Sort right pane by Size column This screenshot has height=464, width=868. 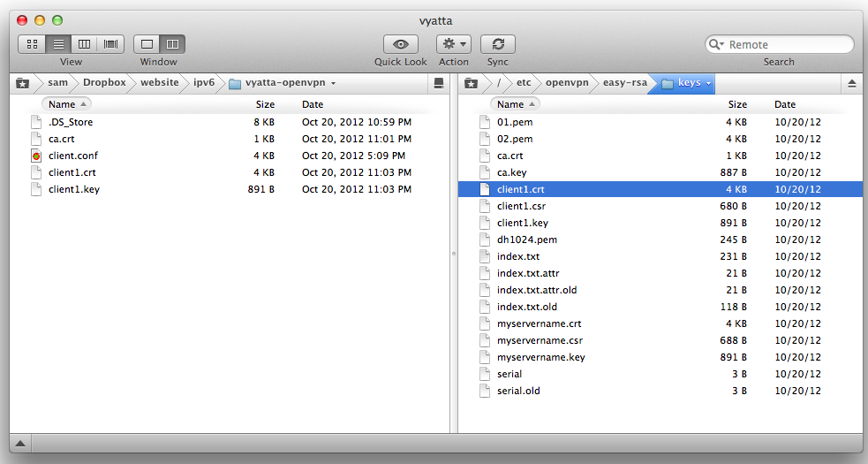737,104
